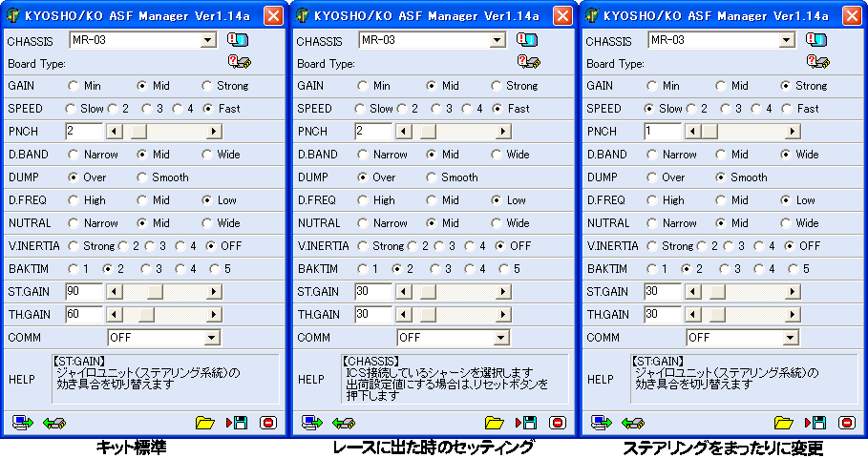This screenshot has height=458, width=868.
Task: Open the yellow folder icon in the right window
Action: click(x=784, y=423)
